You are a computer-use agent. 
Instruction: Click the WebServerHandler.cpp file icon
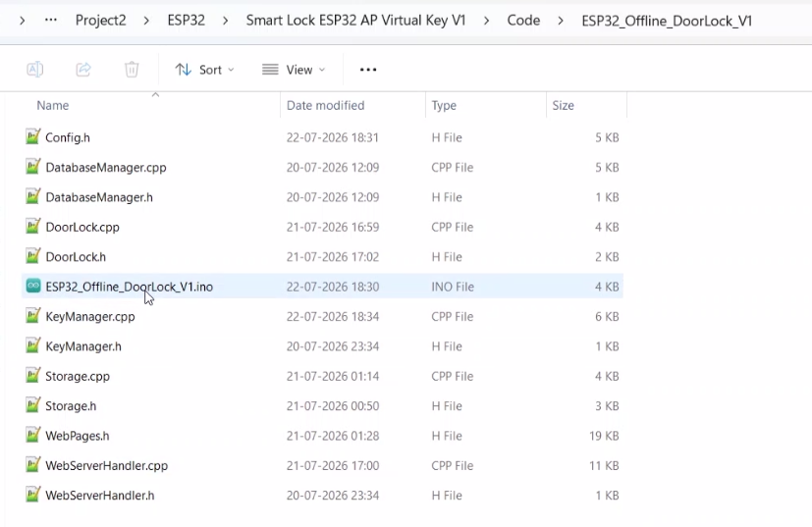click(x=32, y=465)
